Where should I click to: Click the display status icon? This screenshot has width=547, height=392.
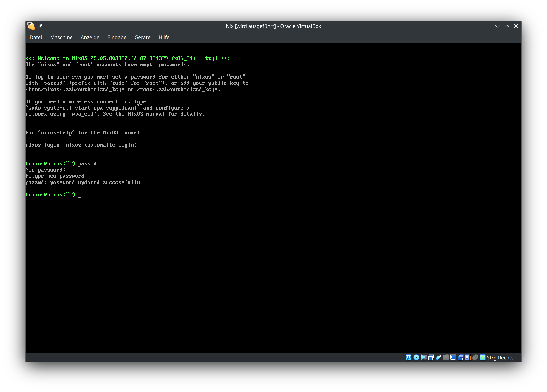pos(453,358)
